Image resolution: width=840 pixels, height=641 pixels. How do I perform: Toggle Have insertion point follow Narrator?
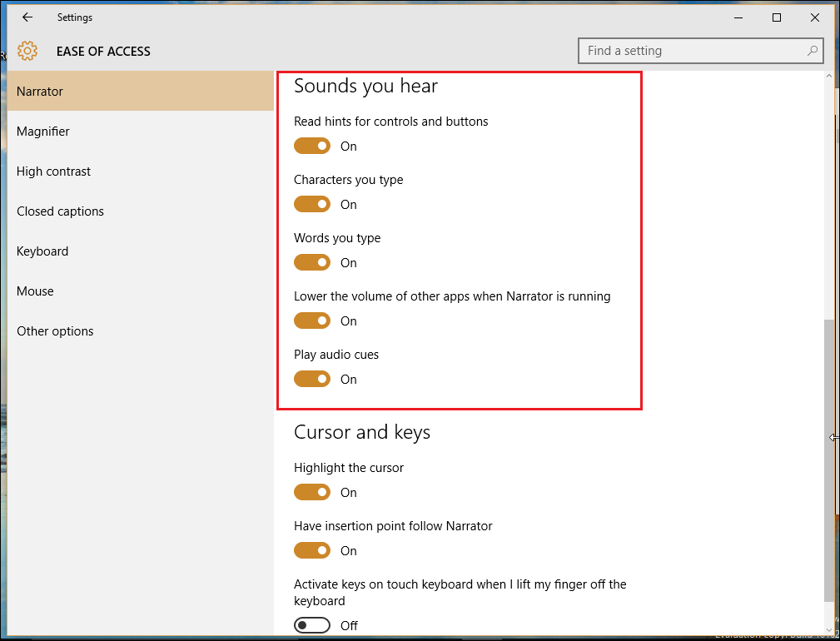point(312,550)
